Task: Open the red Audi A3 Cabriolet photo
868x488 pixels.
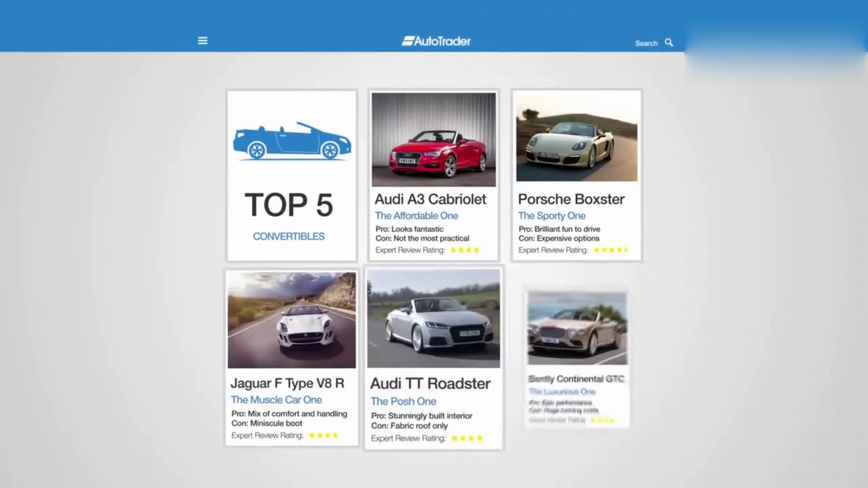Action: (433, 139)
